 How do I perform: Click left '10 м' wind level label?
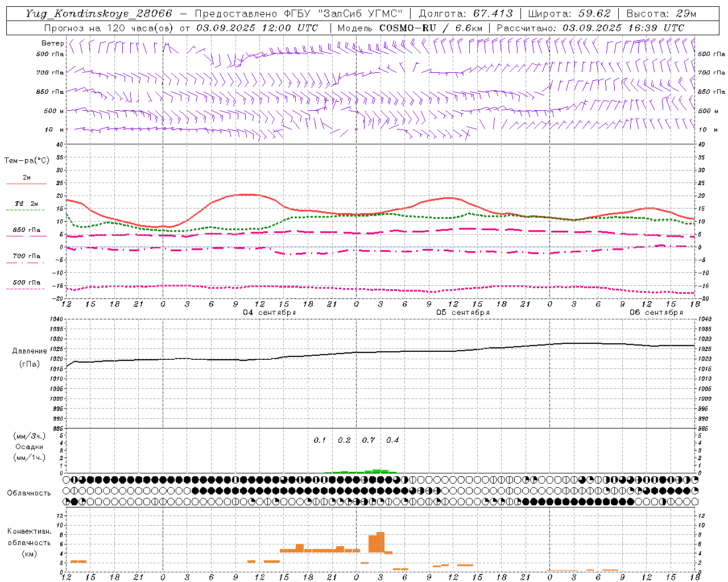click(x=54, y=130)
